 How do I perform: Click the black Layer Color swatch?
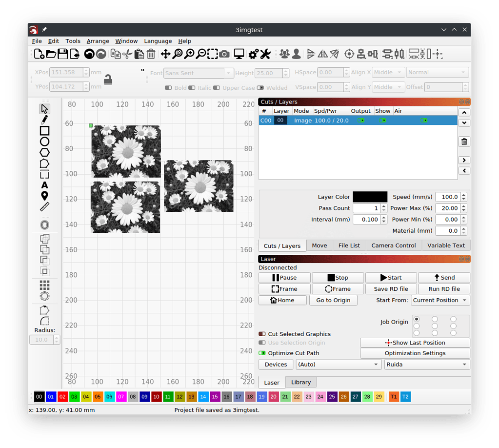click(369, 197)
